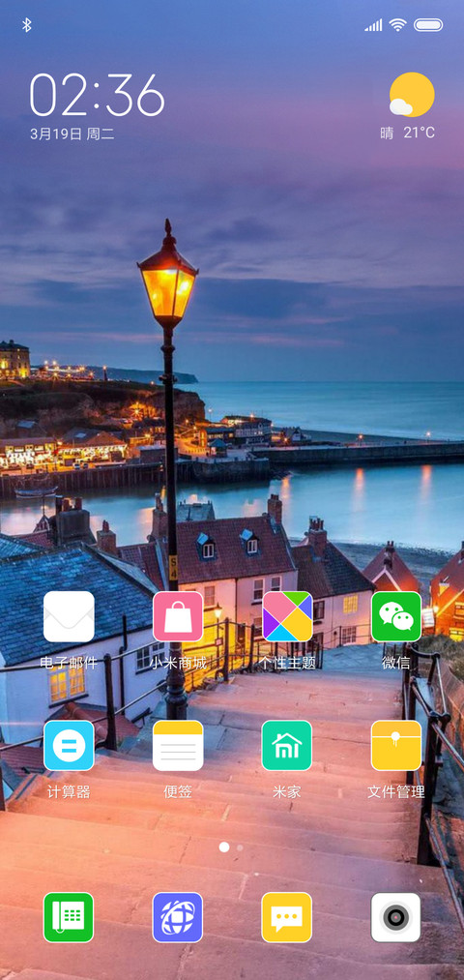Open 文件管理 file manager
This screenshot has width=464, height=980.
[396, 745]
